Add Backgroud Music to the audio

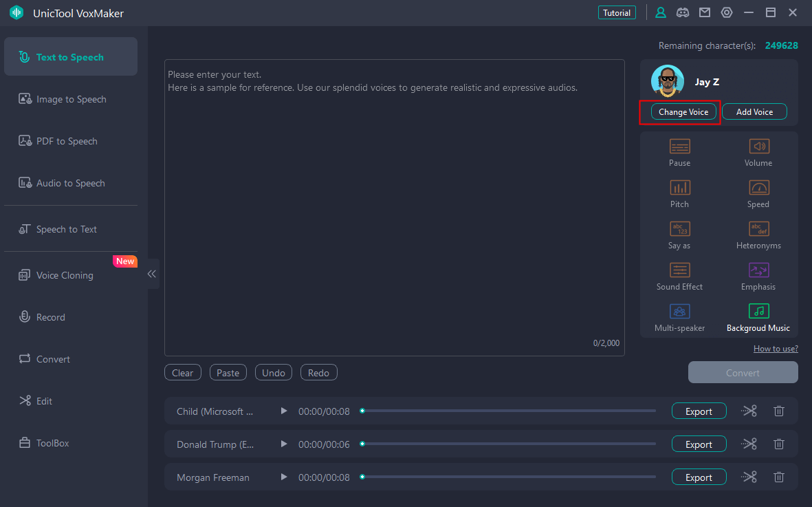click(758, 312)
